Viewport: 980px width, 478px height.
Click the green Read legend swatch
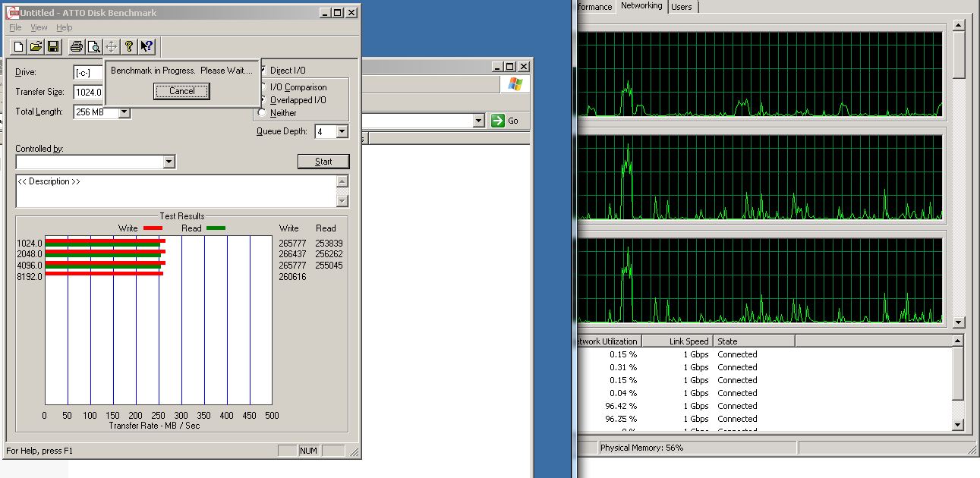[216, 228]
